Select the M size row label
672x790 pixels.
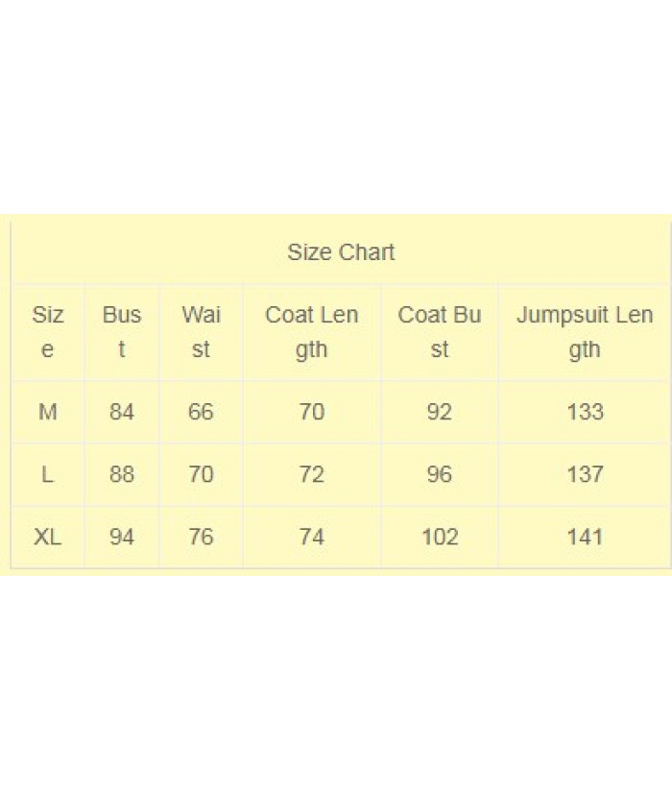pos(47,412)
